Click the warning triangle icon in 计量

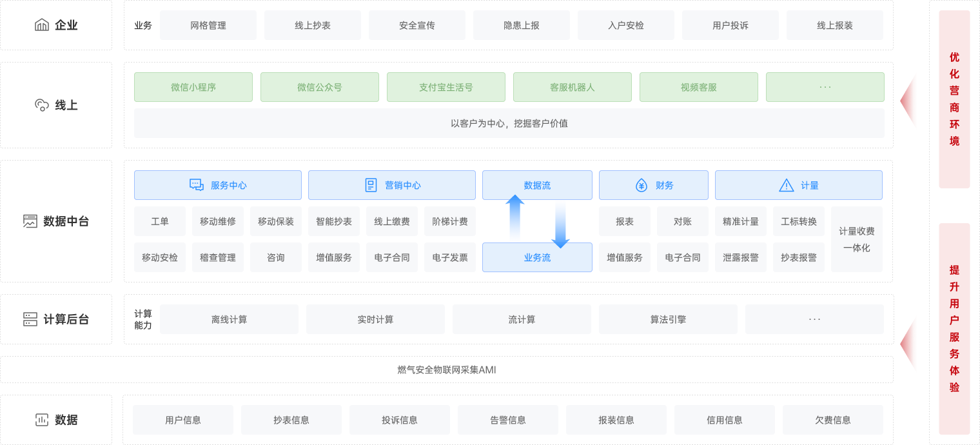[x=787, y=185]
